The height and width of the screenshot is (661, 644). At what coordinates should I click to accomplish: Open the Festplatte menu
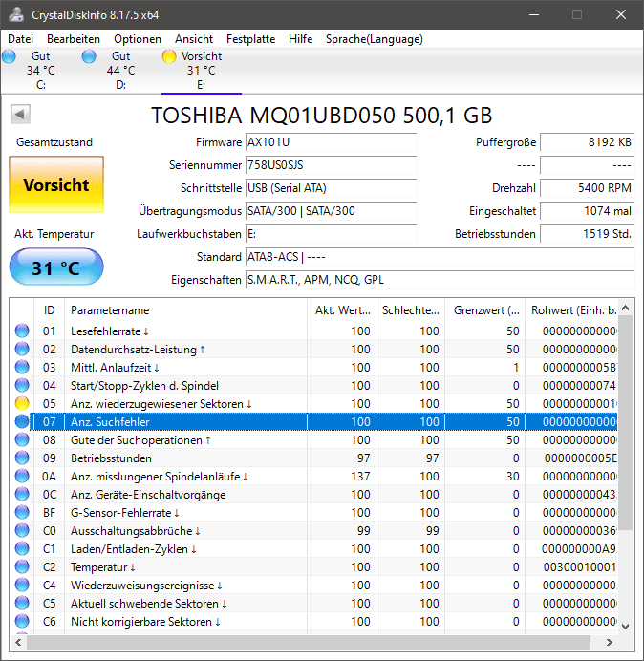coord(250,39)
